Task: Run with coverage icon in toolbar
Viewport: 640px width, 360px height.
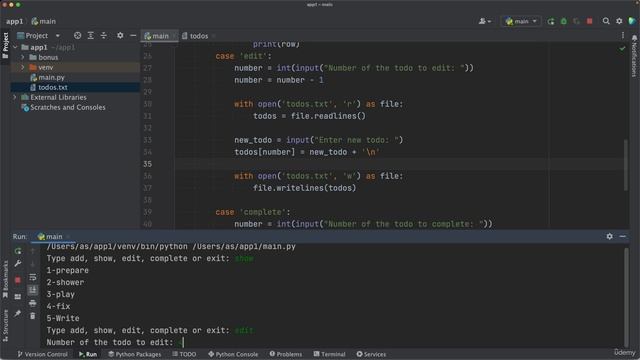Action: (576, 21)
